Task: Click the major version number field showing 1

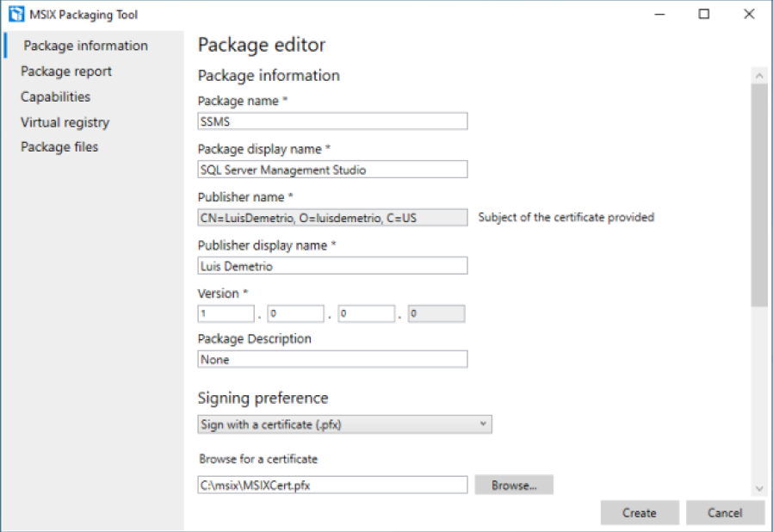Action: [226, 313]
